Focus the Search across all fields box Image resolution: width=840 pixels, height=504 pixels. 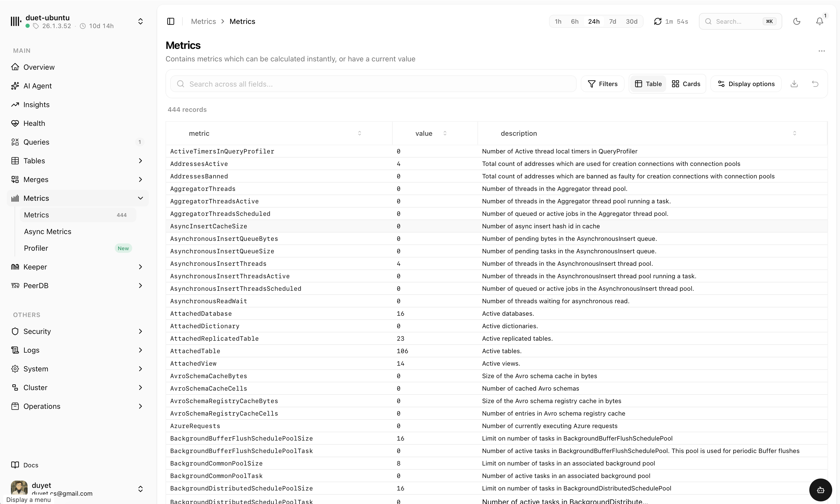click(373, 84)
